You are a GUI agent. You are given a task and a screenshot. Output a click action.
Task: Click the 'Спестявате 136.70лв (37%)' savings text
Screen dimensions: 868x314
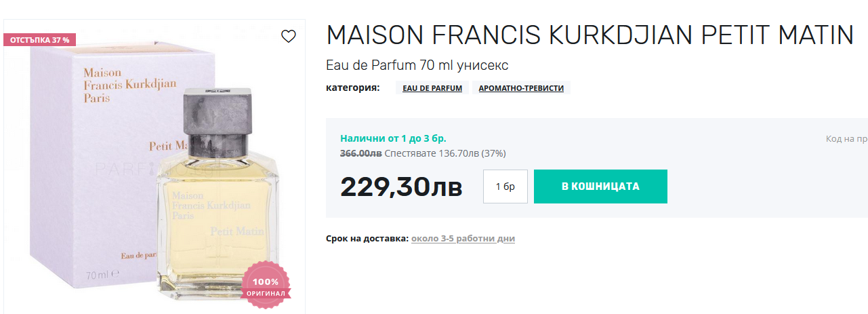[445, 153]
